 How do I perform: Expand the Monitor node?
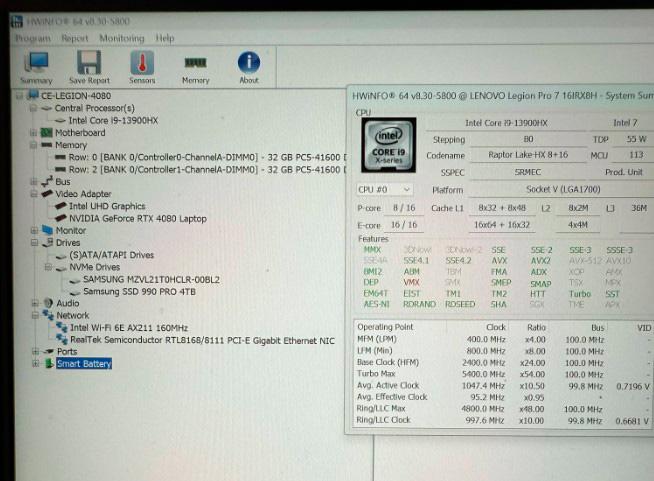coord(34,230)
